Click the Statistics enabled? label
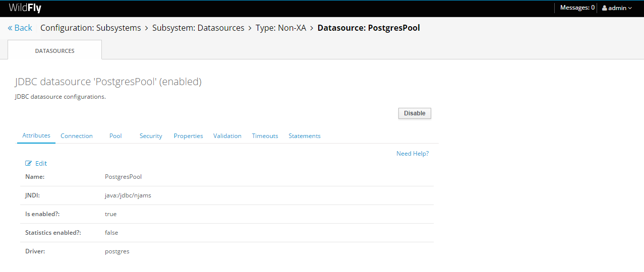This screenshot has height=272, width=644. 53,233
